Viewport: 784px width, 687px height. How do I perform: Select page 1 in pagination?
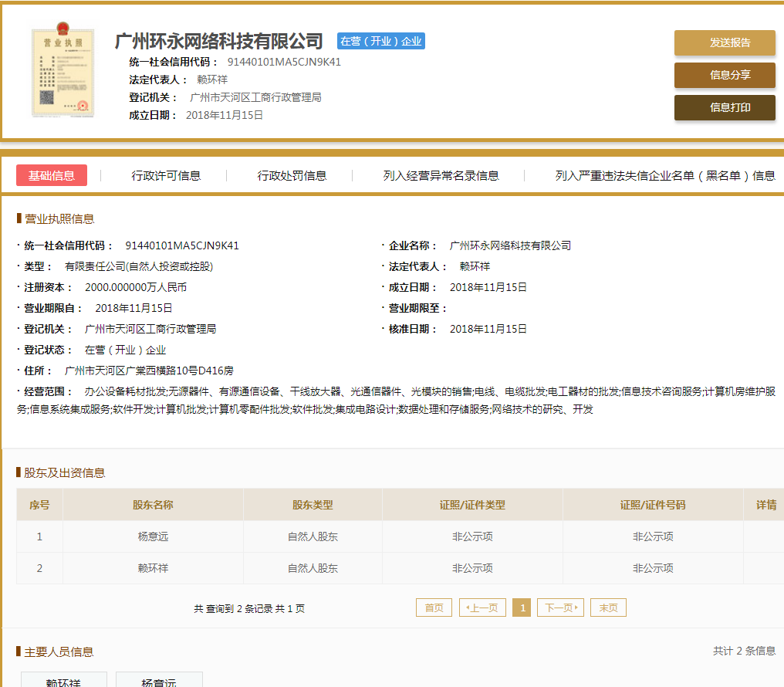(x=522, y=607)
